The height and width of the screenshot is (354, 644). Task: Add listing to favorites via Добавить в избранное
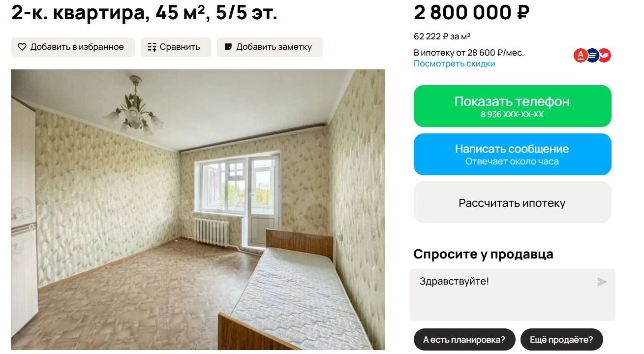click(73, 47)
